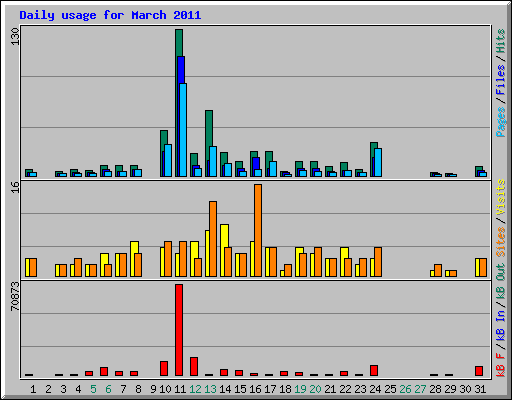Click the orange Sites bar for day 20
The image size is (512, 400).
point(318,262)
